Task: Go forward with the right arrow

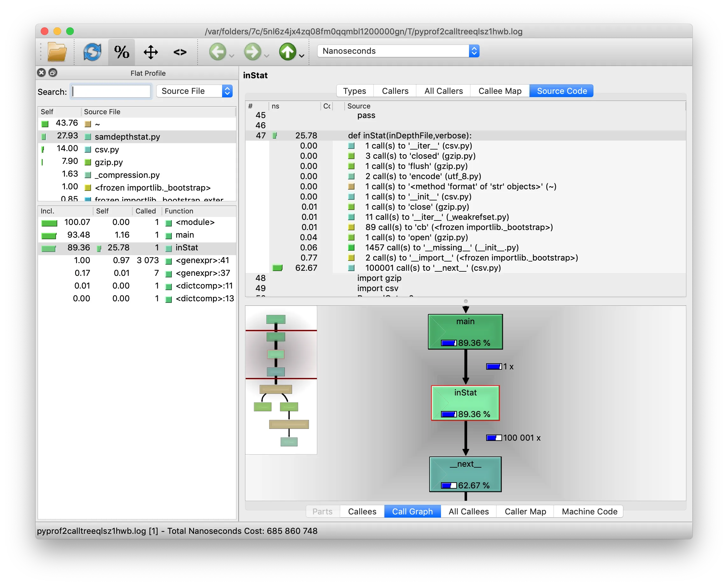Action: (253, 52)
